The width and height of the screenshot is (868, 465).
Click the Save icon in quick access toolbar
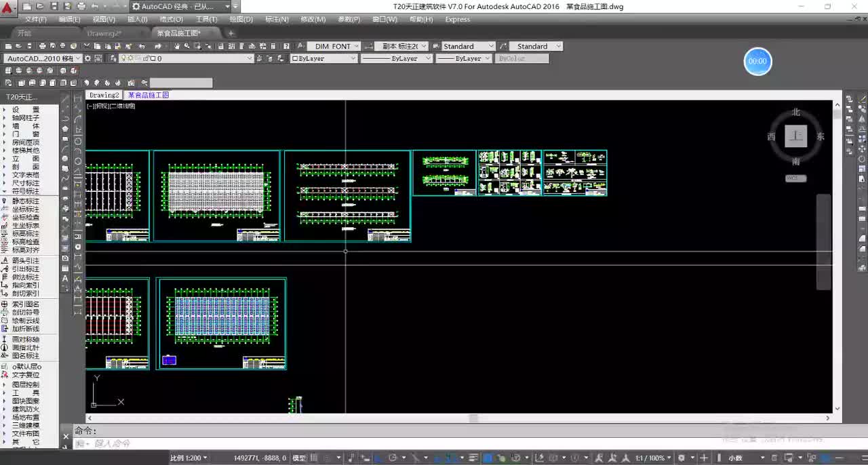[54, 6]
